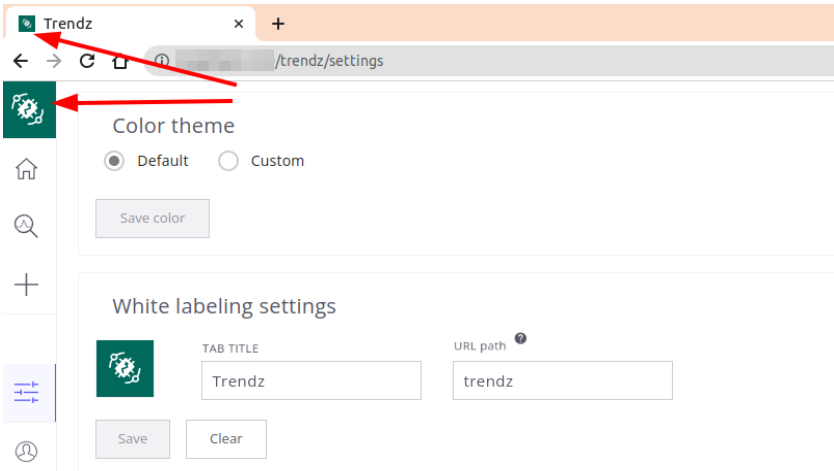Open the user profile icon

26,451
